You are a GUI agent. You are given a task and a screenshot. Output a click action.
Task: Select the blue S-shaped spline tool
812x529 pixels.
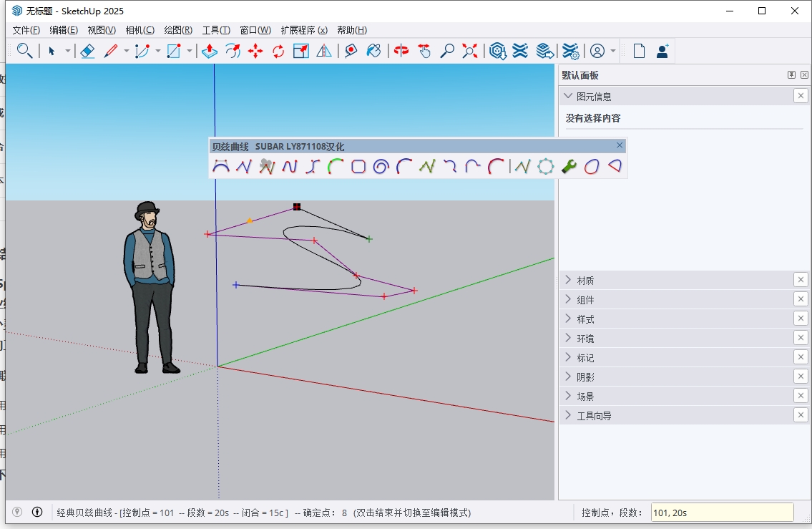312,166
